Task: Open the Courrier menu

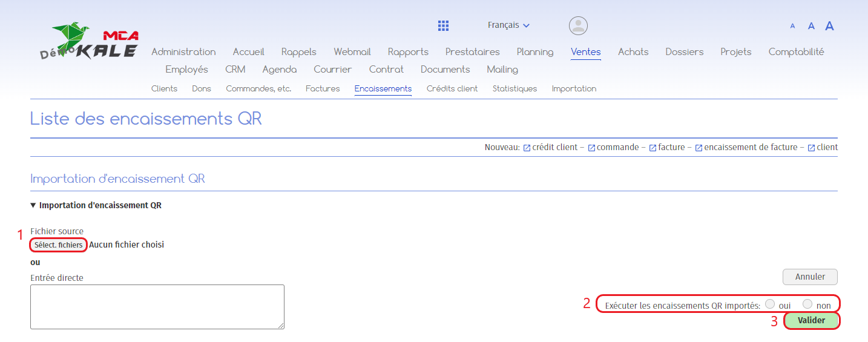Action: 333,70
